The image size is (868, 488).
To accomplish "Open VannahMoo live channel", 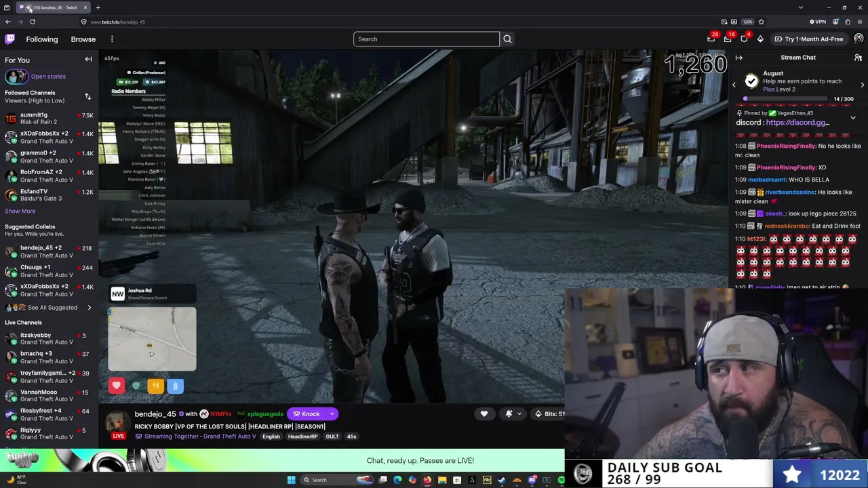I will [49, 396].
